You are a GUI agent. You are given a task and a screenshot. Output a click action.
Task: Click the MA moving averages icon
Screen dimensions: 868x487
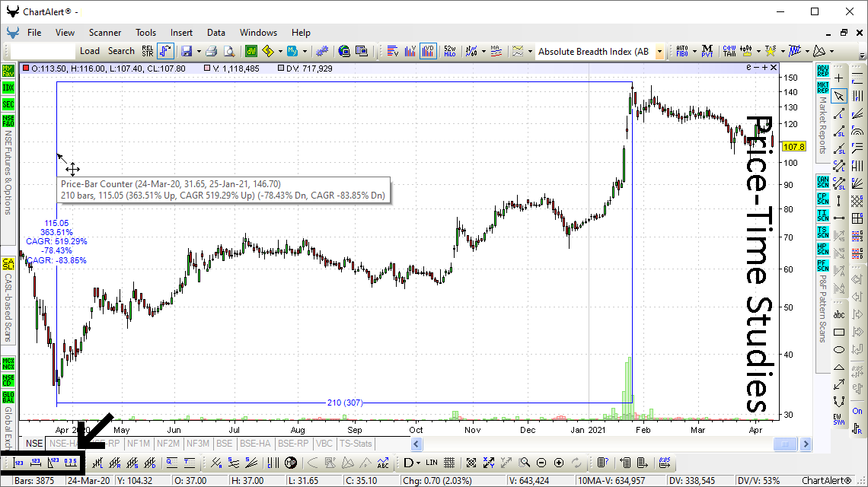(x=496, y=52)
